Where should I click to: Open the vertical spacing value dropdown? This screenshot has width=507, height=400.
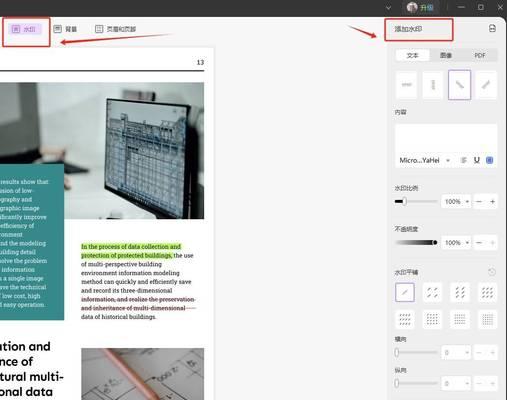pyautogui.click(x=456, y=383)
